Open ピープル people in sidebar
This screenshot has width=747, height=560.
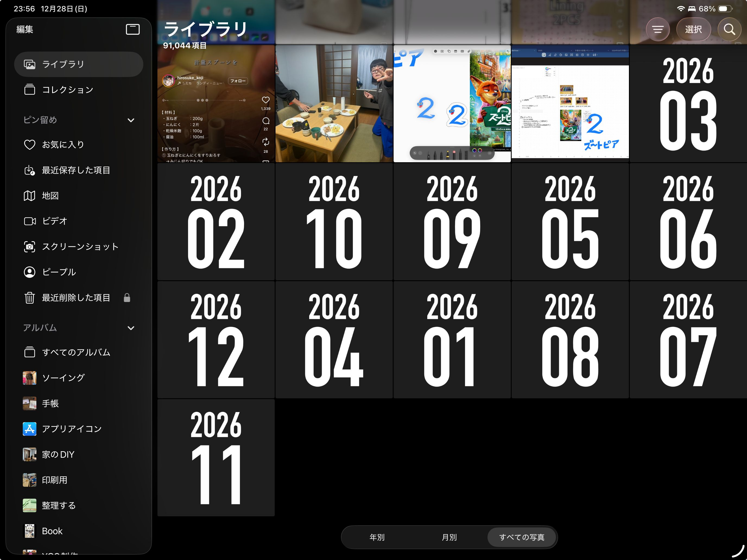(x=58, y=272)
